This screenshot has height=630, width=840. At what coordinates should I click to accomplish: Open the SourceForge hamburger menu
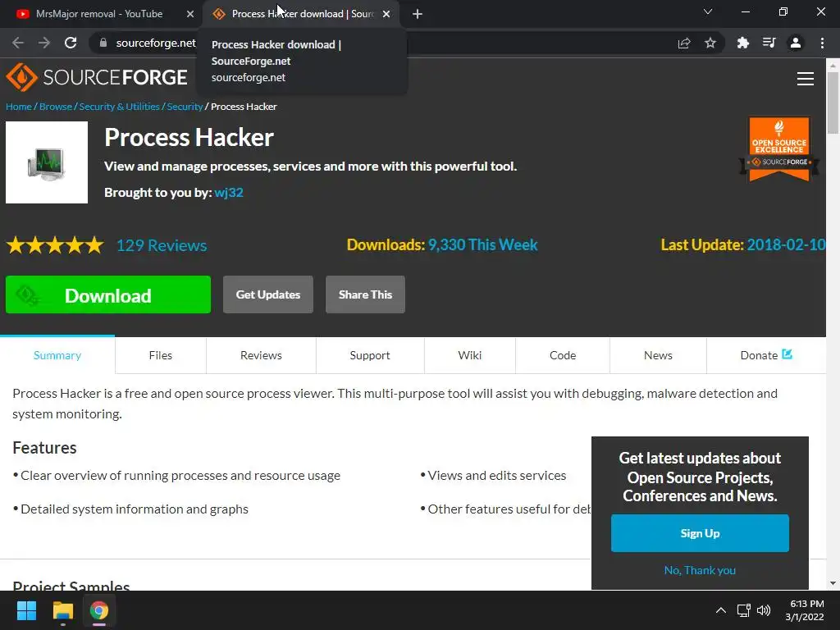(806, 79)
